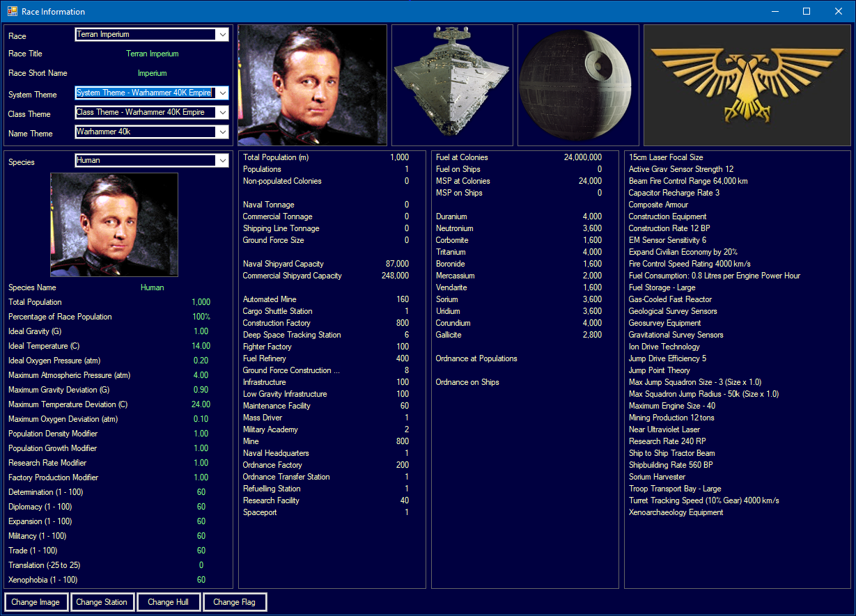Click the Death Star station image
The image size is (856, 616).
coord(578,85)
